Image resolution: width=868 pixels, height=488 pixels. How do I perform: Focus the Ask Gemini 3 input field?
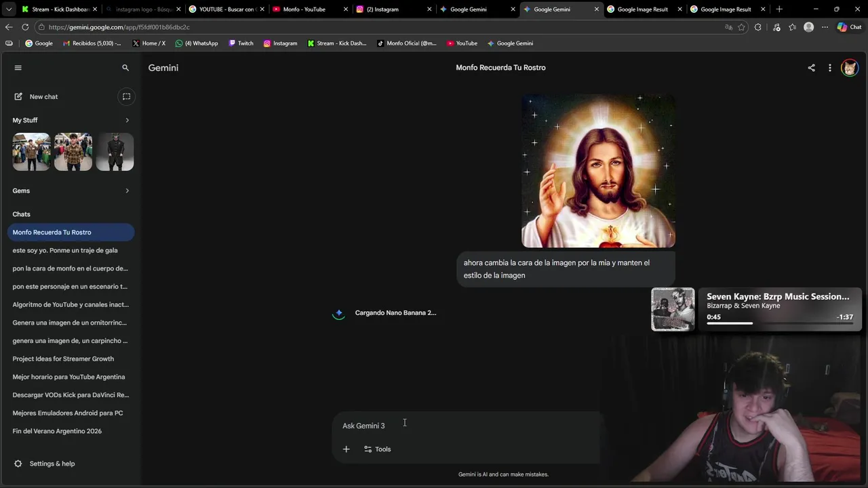tap(466, 426)
